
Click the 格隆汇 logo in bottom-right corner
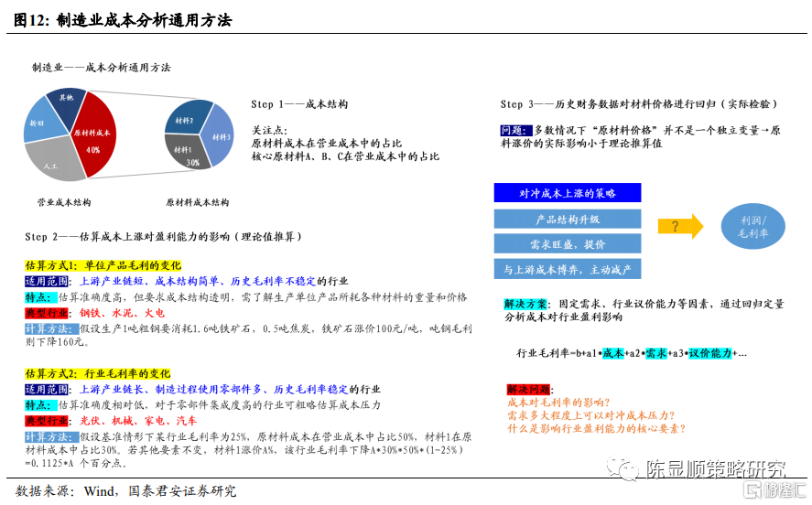point(772,491)
